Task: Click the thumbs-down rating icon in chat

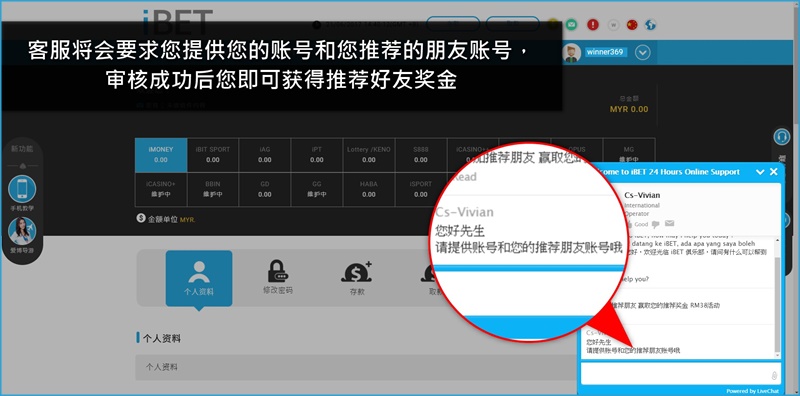Action: (x=656, y=224)
